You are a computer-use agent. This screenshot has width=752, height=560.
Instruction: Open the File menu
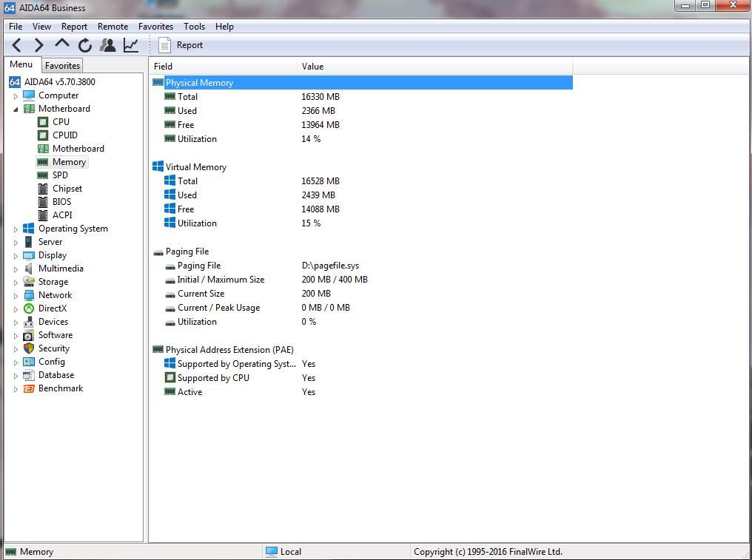coord(16,27)
